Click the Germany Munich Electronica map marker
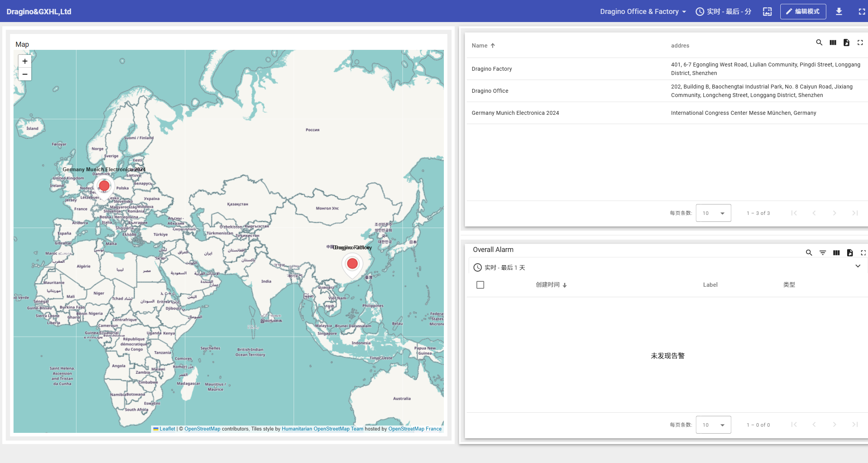This screenshot has height=463, width=868. 104,186
